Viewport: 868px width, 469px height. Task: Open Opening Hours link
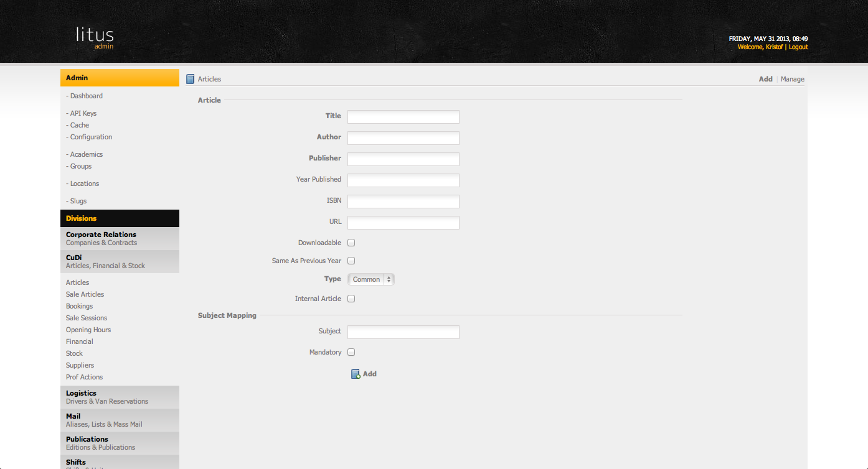[x=88, y=330]
